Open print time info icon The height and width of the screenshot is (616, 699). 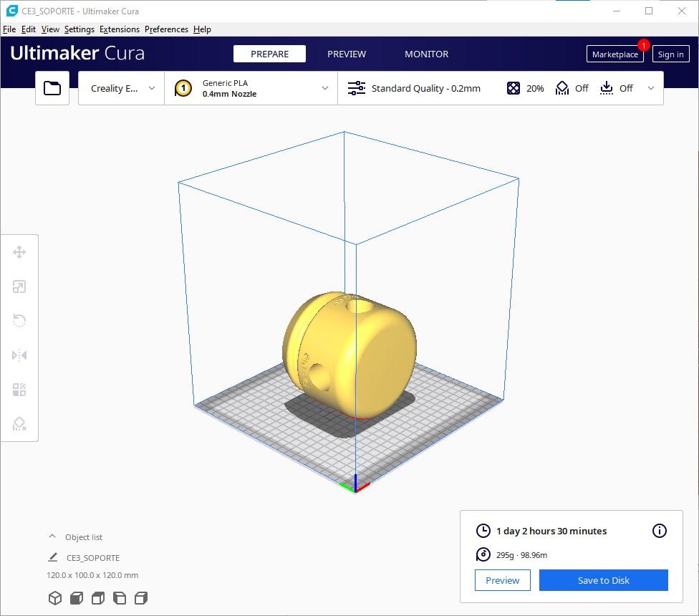pos(660,531)
